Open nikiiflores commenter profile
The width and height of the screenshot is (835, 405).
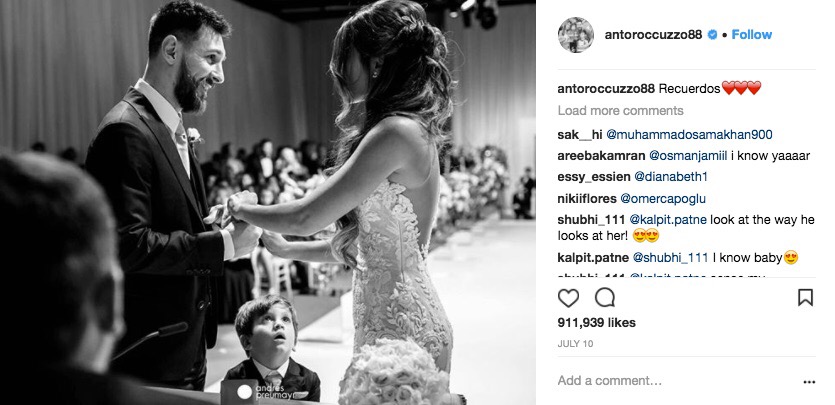[587, 199]
